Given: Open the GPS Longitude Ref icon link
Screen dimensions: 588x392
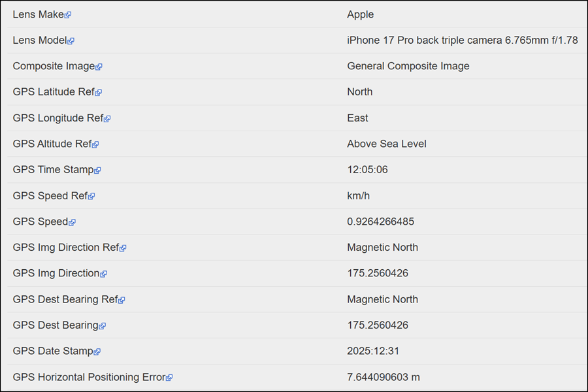Looking at the screenshot, I should [107, 118].
